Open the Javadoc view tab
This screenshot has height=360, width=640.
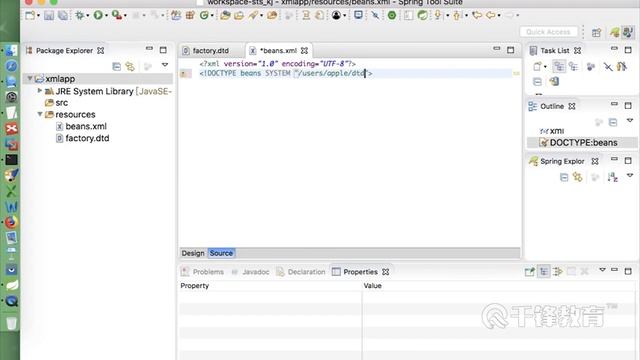250,272
